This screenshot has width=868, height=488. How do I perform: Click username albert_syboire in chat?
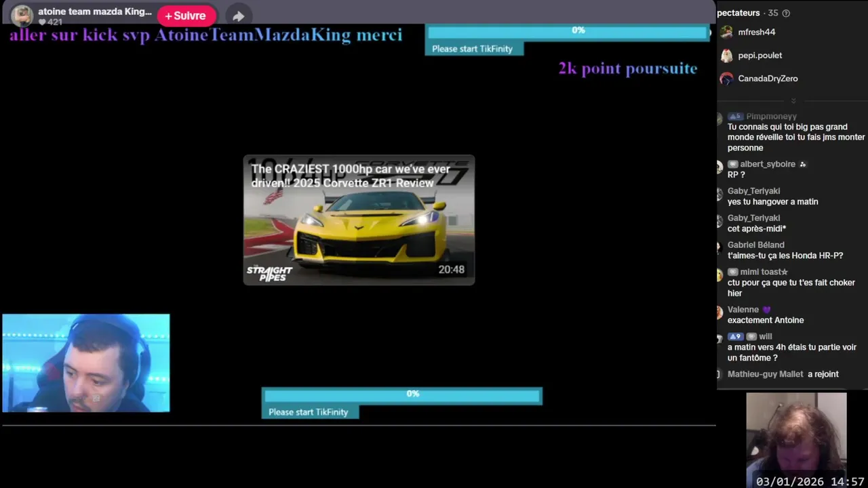(768, 164)
